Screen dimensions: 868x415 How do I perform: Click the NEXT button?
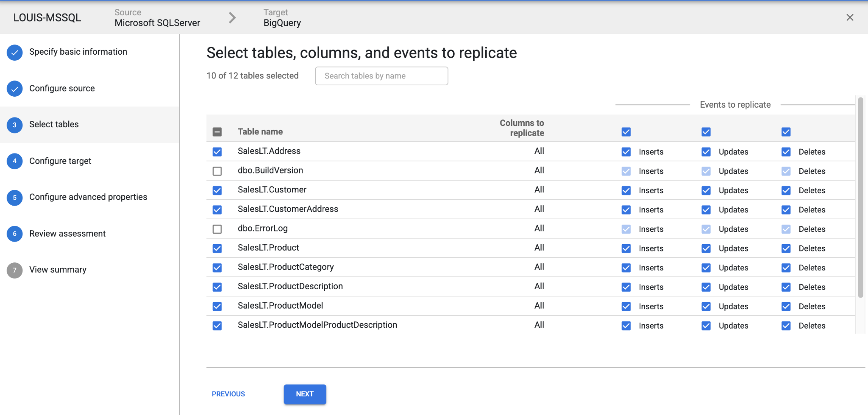point(305,394)
